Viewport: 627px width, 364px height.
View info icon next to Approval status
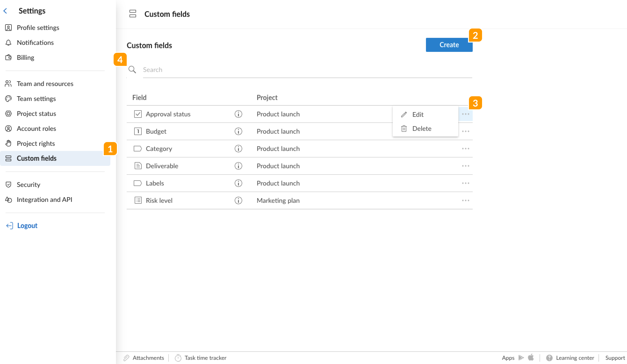click(238, 114)
